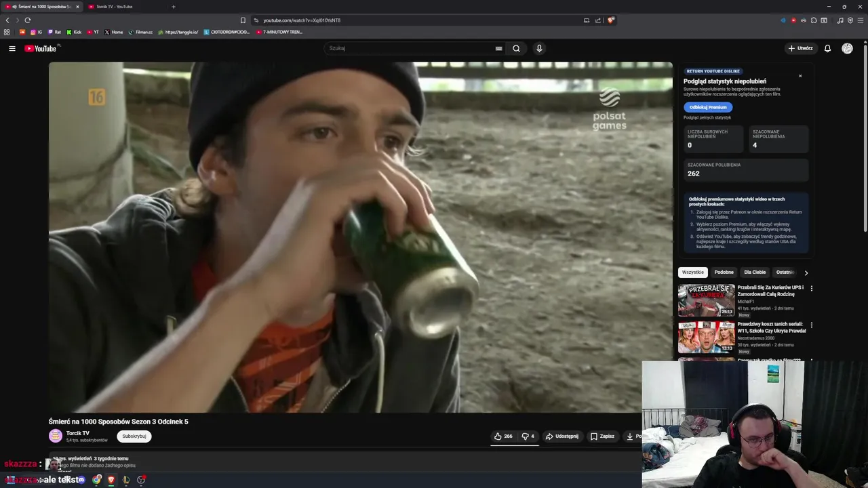Select the Podobne filter chip
This screenshot has height=488, width=868.
724,272
